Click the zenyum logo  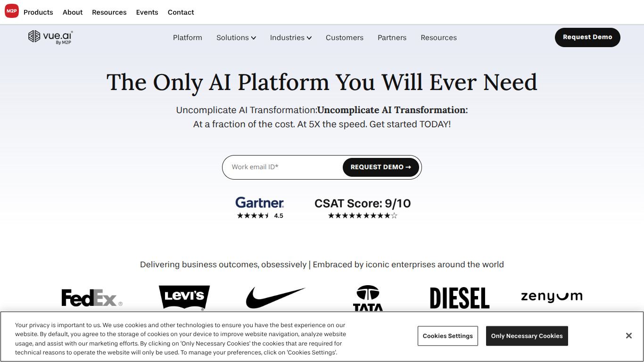point(552,296)
